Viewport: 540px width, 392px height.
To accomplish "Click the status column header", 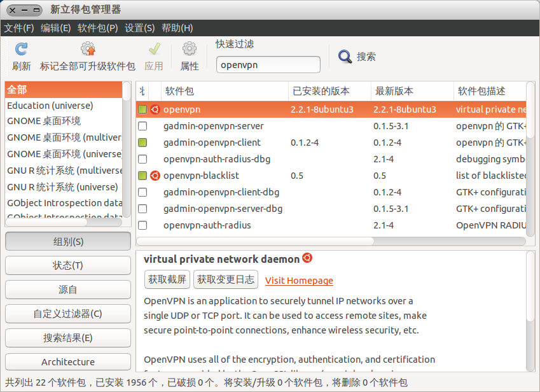I will point(142,91).
